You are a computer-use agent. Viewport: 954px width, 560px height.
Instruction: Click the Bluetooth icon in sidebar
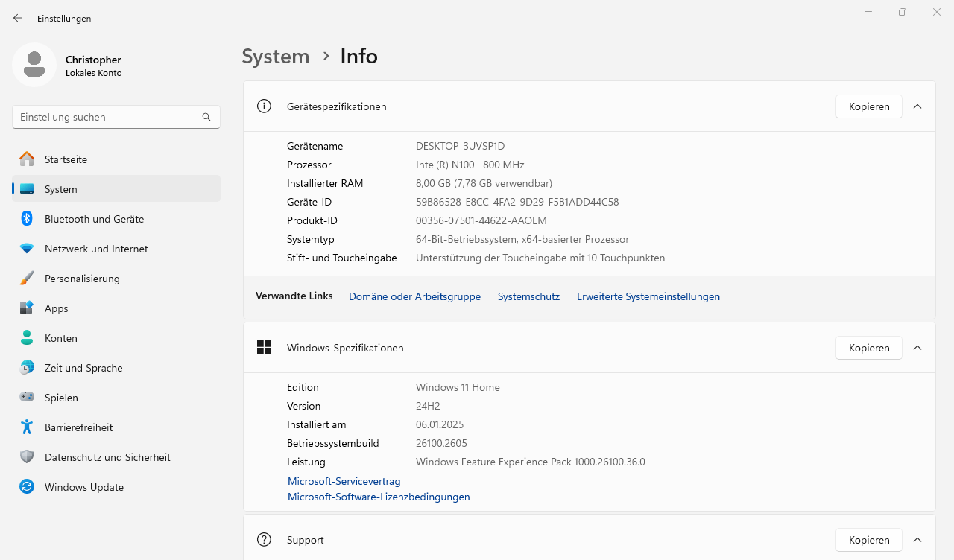27,219
